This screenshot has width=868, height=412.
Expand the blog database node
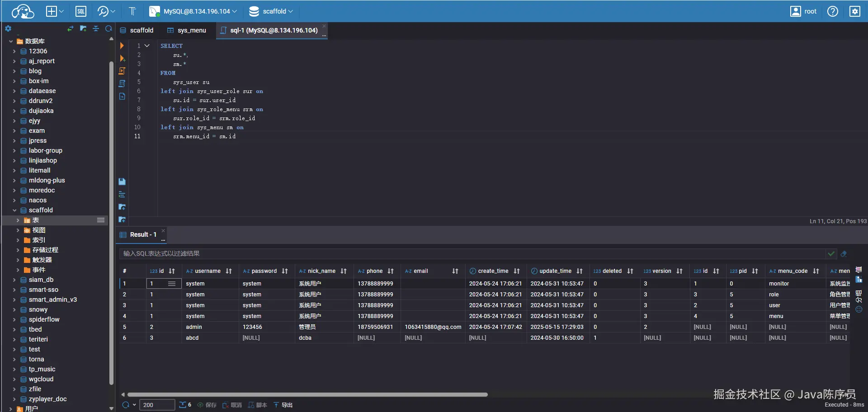(14, 71)
